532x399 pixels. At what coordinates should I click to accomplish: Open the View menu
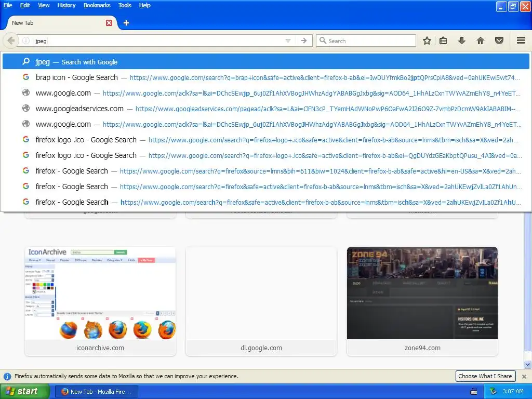click(x=44, y=5)
